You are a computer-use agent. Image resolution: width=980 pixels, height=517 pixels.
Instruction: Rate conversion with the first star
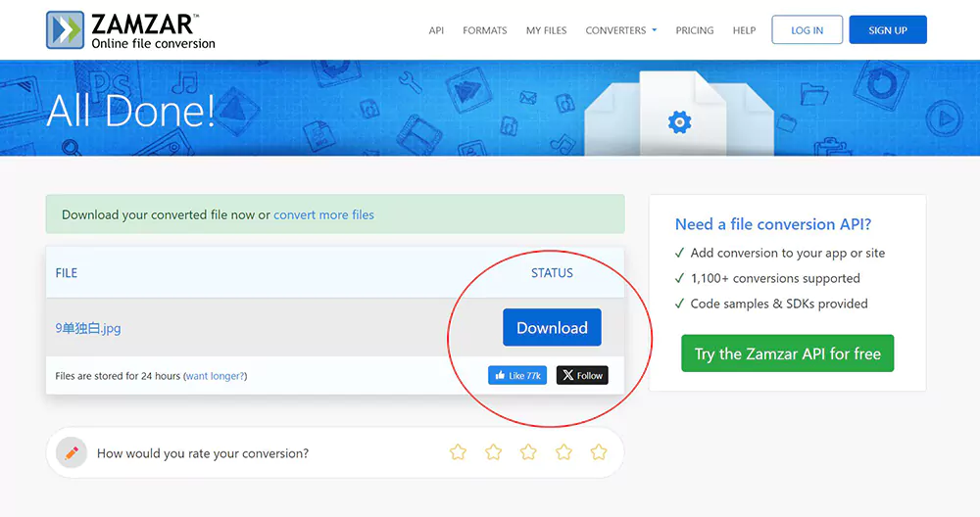458,452
